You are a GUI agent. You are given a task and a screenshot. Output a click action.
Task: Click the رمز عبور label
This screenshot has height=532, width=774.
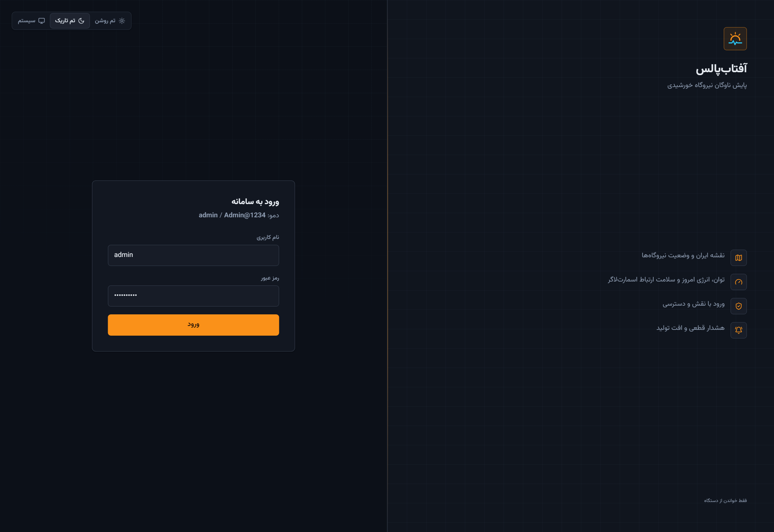point(270,278)
